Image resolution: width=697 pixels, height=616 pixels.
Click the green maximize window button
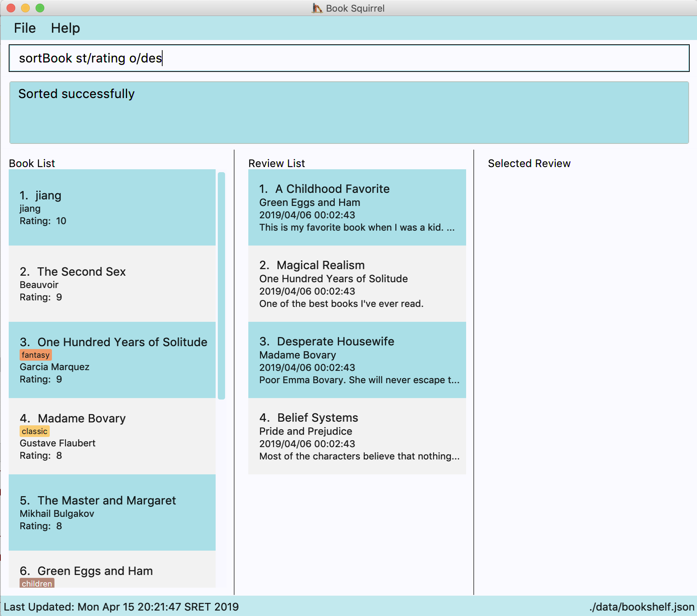[40, 8]
